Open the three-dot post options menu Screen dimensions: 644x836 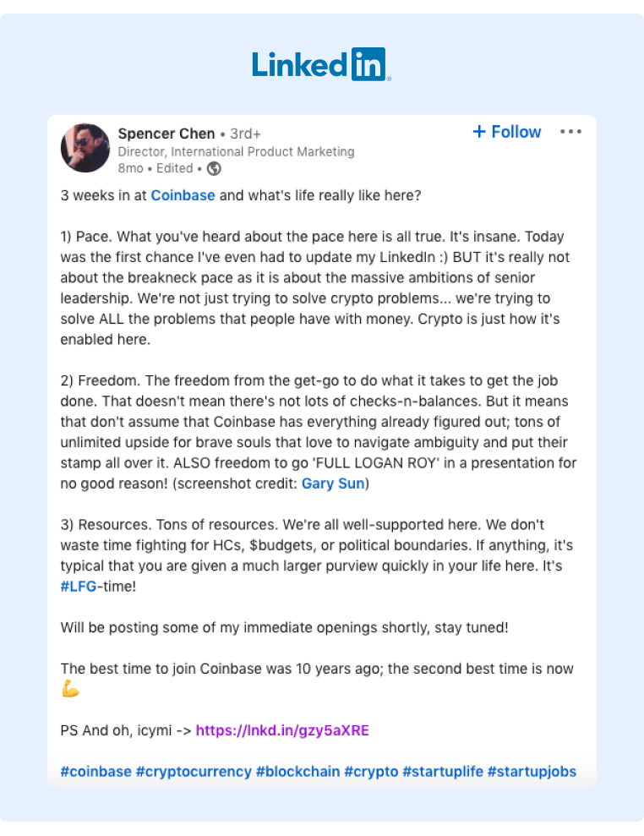(x=571, y=132)
